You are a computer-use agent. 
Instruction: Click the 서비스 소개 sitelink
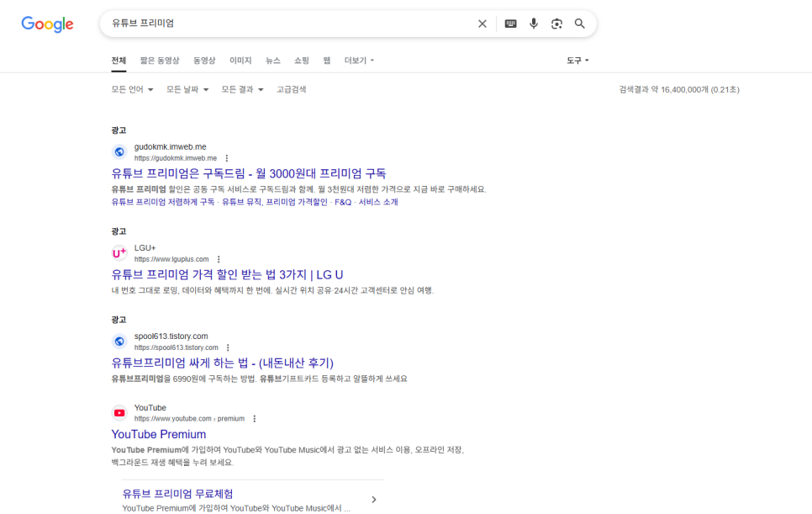tap(378, 202)
